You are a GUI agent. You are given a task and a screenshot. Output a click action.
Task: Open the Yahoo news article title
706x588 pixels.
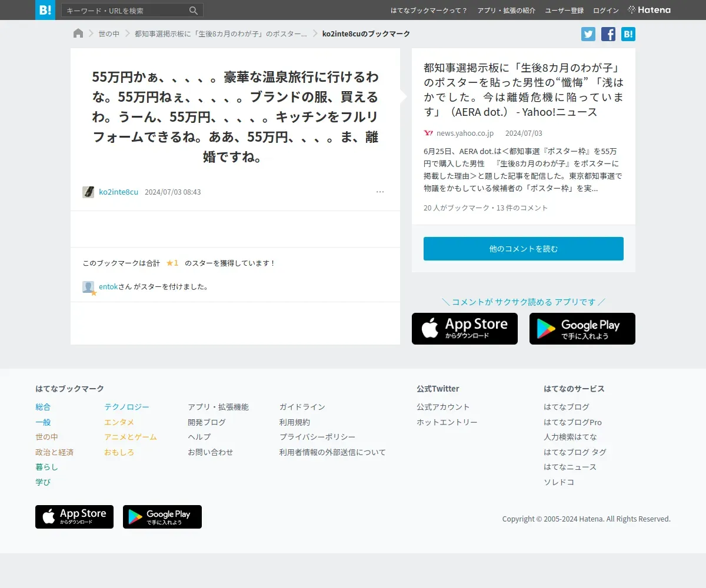[524, 90]
